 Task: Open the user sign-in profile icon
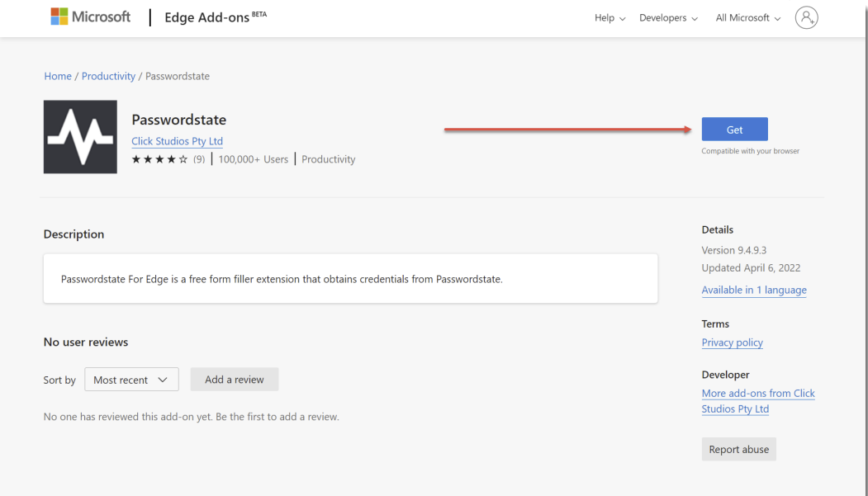tap(806, 17)
